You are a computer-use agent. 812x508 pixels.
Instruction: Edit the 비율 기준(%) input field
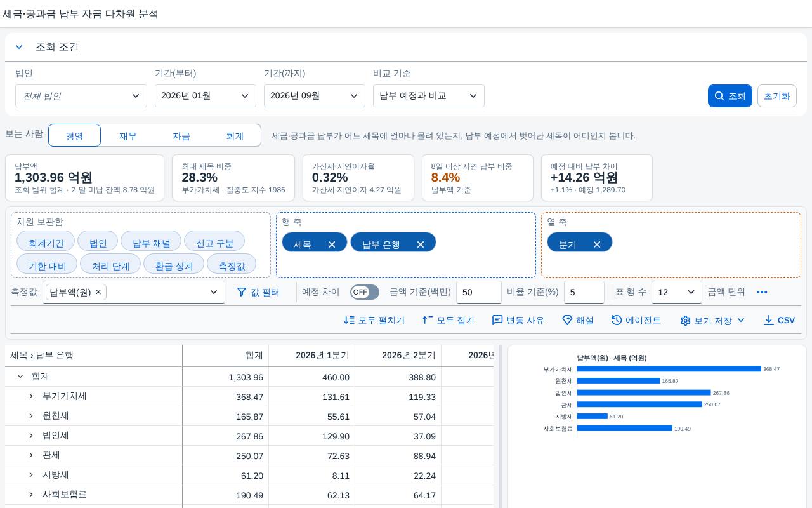pyautogui.click(x=584, y=292)
